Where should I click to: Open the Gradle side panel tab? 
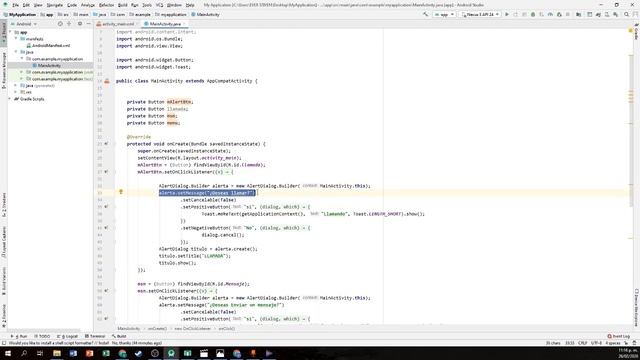pos(636,32)
